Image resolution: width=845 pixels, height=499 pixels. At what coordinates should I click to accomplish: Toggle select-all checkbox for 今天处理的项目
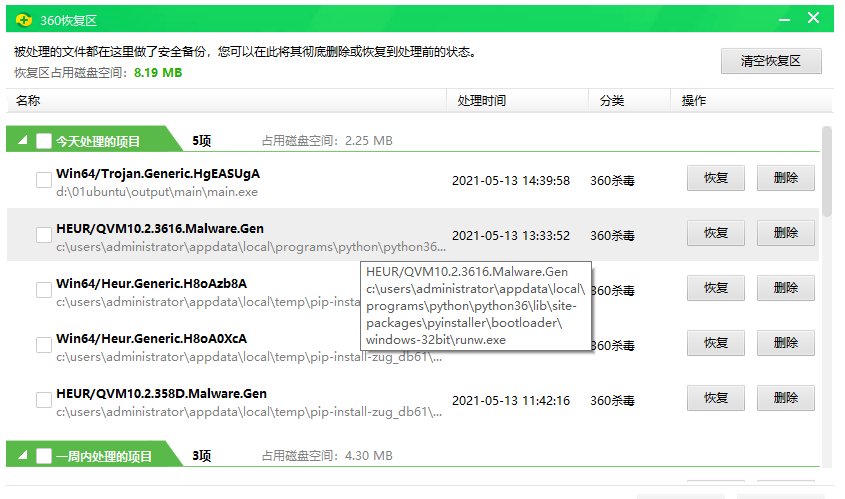pyautogui.click(x=44, y=142)
